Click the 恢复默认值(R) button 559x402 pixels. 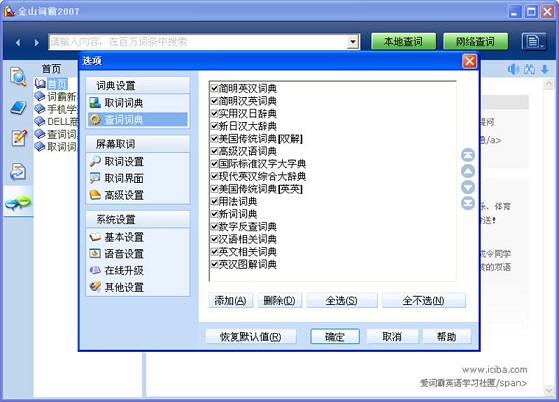click(251, 336)
